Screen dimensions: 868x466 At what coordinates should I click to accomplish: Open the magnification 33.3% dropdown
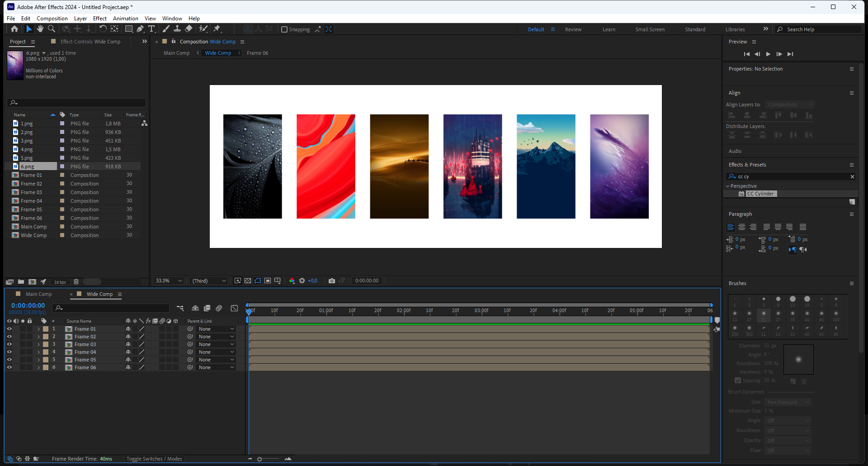click(169, 281)
